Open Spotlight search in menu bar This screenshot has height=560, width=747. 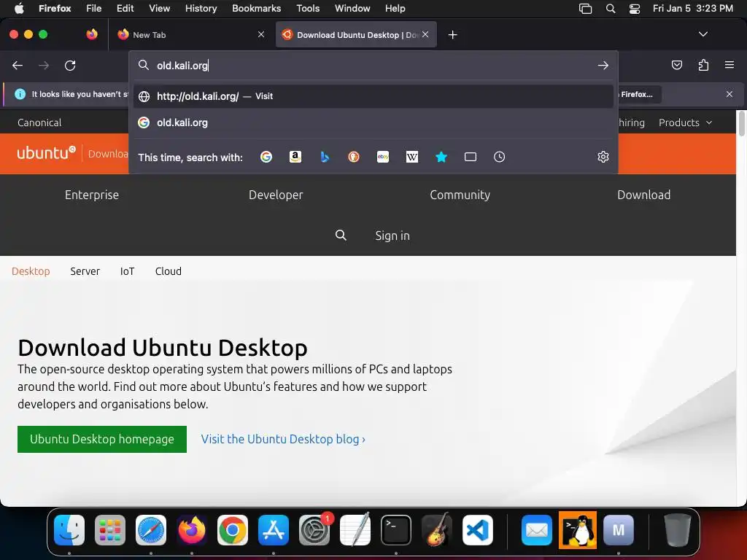(611, 9)
